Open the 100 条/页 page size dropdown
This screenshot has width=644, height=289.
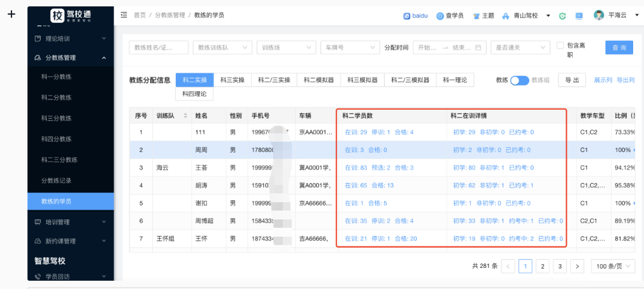(x=612, y=266)
